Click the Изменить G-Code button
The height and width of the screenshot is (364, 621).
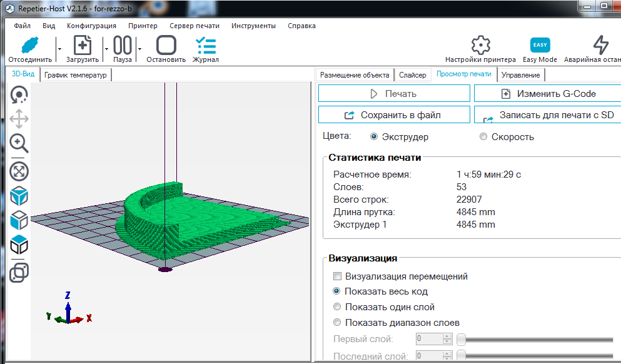point(548,94)
